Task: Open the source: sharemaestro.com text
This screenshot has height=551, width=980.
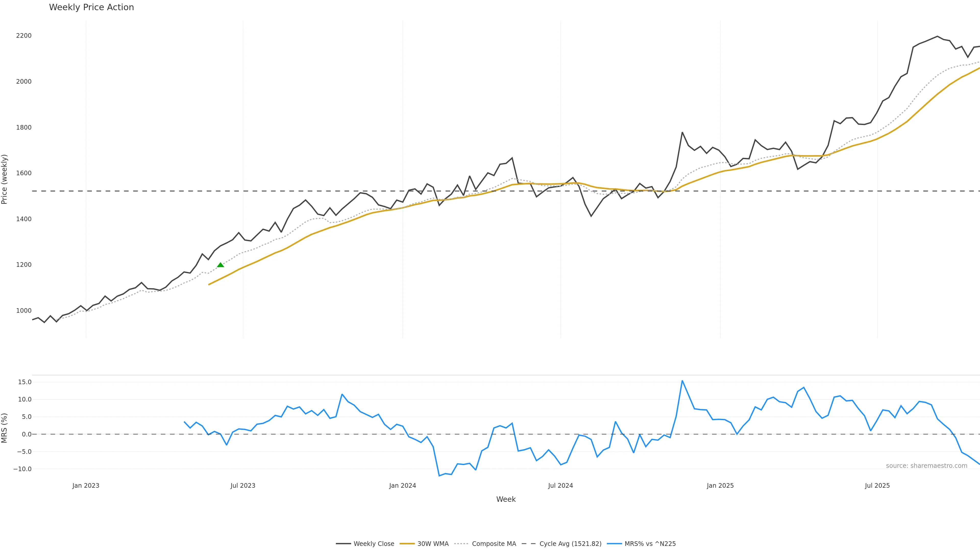Action: point(926,466)
